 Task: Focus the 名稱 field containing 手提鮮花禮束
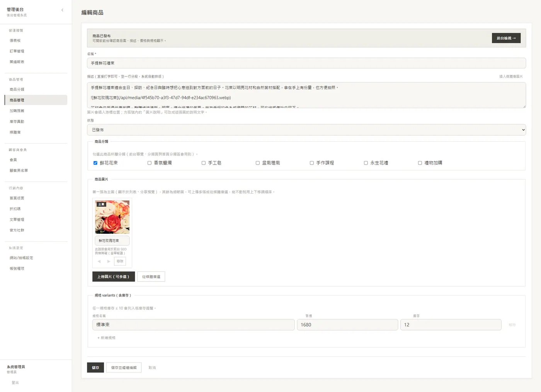coord(306,63)
